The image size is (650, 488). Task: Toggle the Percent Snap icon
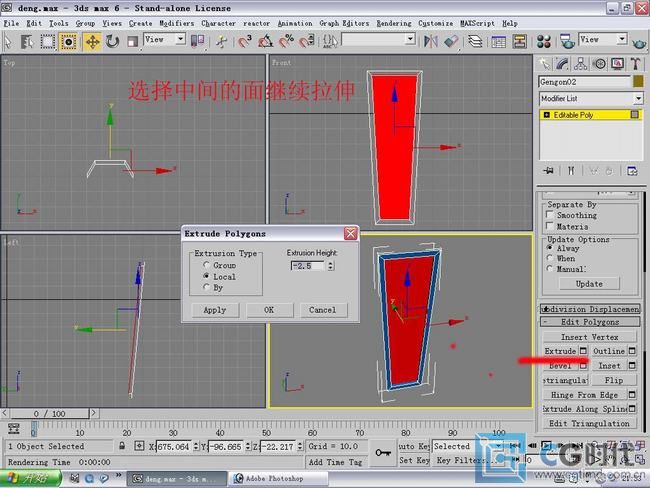286,41
